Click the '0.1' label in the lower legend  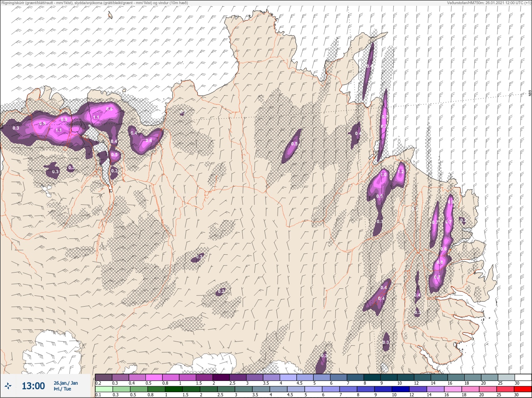98,395
